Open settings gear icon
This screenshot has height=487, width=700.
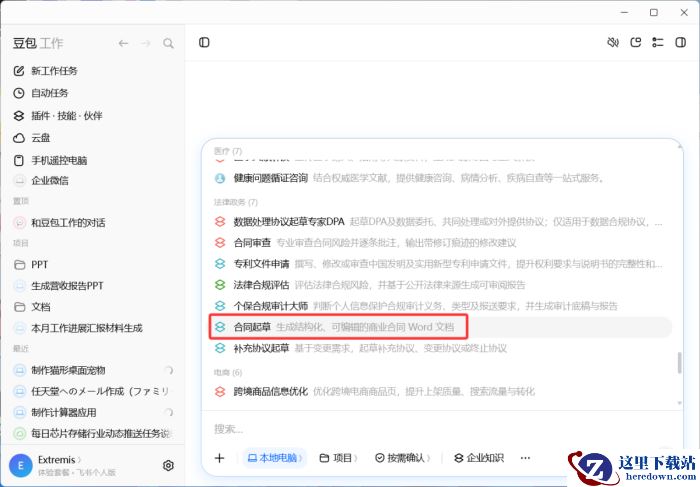168,466
